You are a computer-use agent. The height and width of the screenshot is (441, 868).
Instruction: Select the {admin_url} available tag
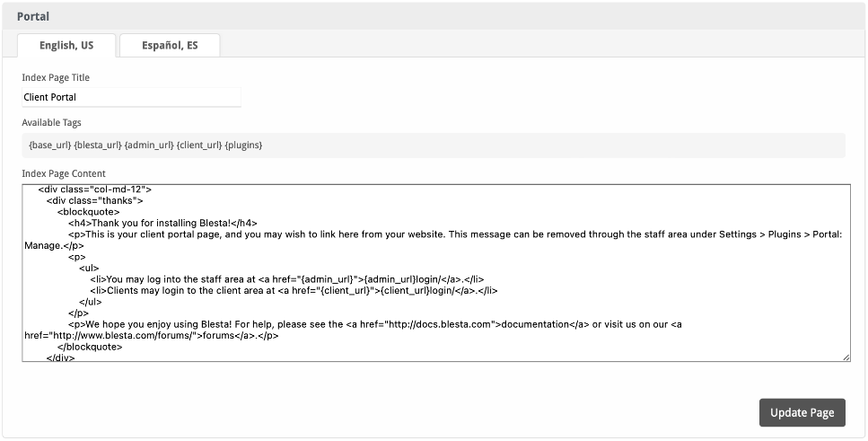coord(149,145)
